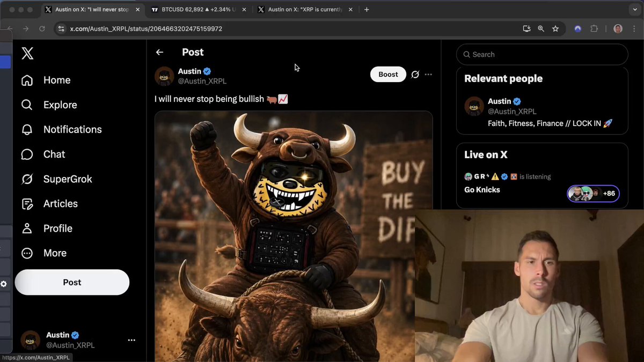Click the 'is listening' host row
Screen dimensions: 644x362
pos(508,176)
